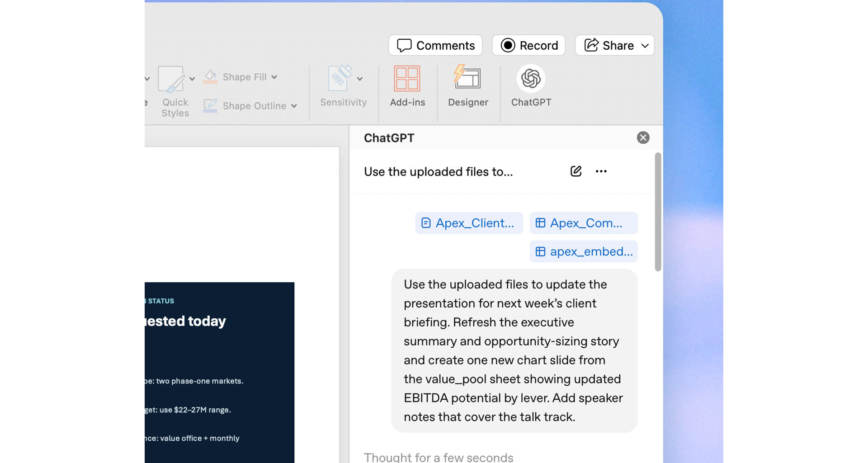Open the Comments pane
Image resolution: width=868 pixels, height=463 pixels.
click(x=435, y=45)
